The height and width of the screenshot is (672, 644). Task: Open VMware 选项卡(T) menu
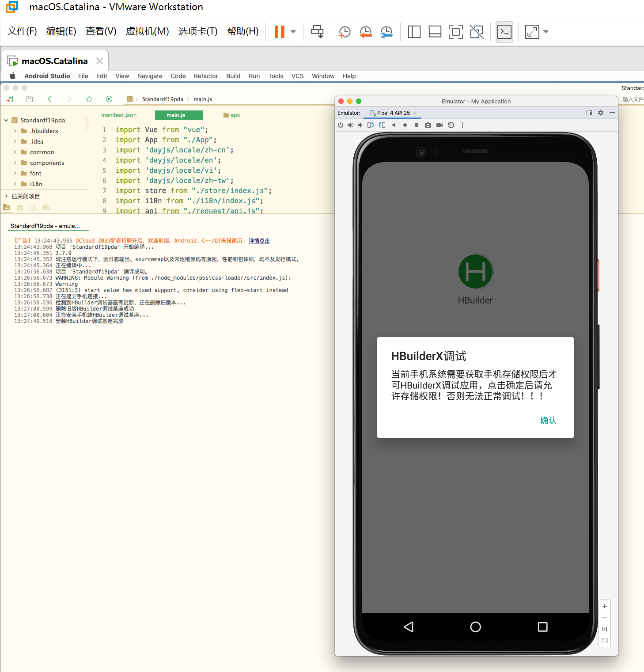(x=198, y=31)
